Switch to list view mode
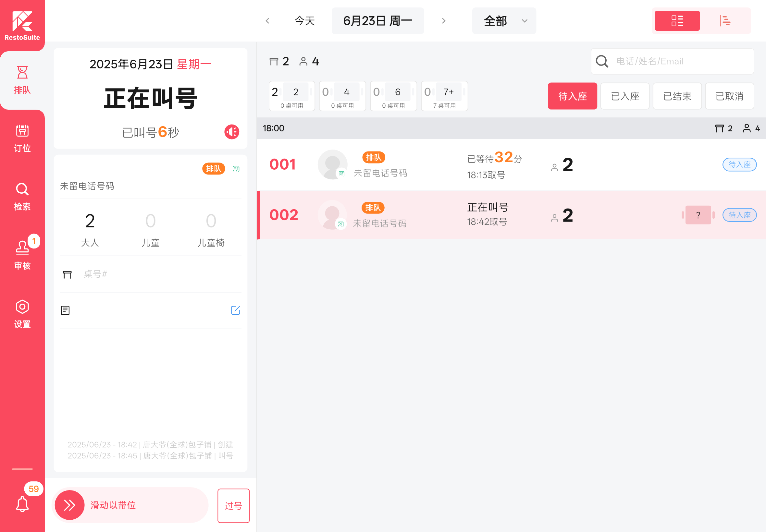Viewport: 766px width, 532px height. tap(677, 21)
